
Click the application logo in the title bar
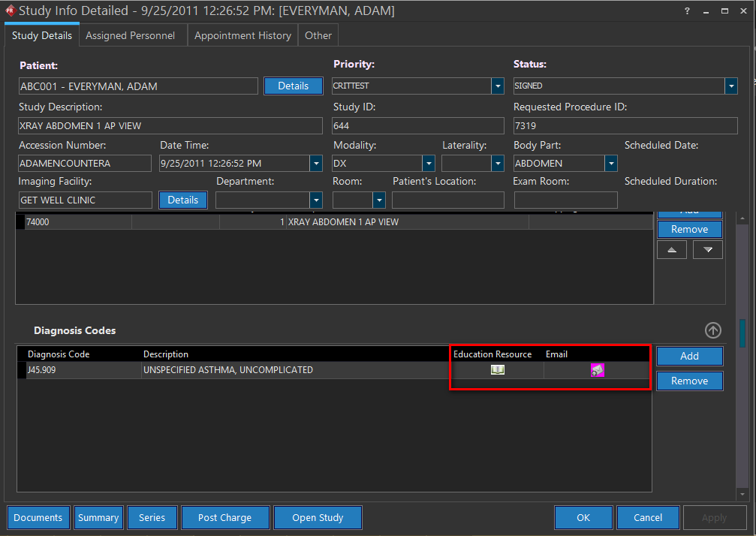click(9, 11)
